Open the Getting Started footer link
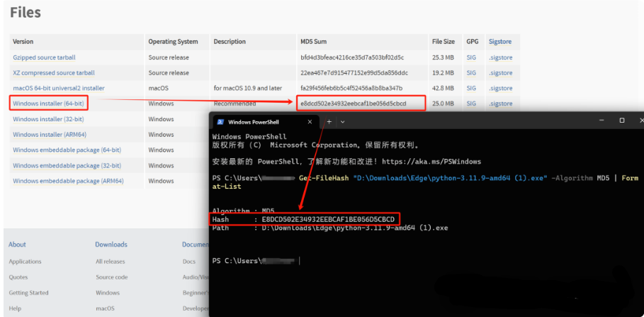The image size is (644, 317). (29, 293)
